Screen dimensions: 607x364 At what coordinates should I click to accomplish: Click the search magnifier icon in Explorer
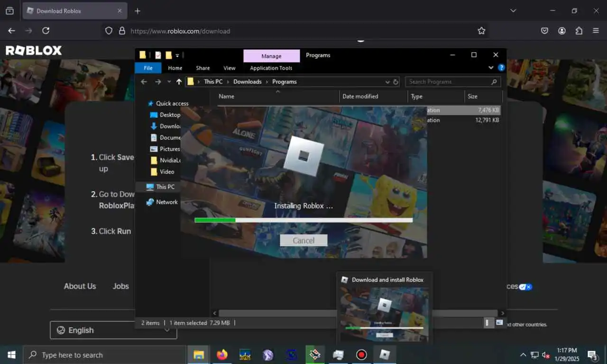coord(494,82)
